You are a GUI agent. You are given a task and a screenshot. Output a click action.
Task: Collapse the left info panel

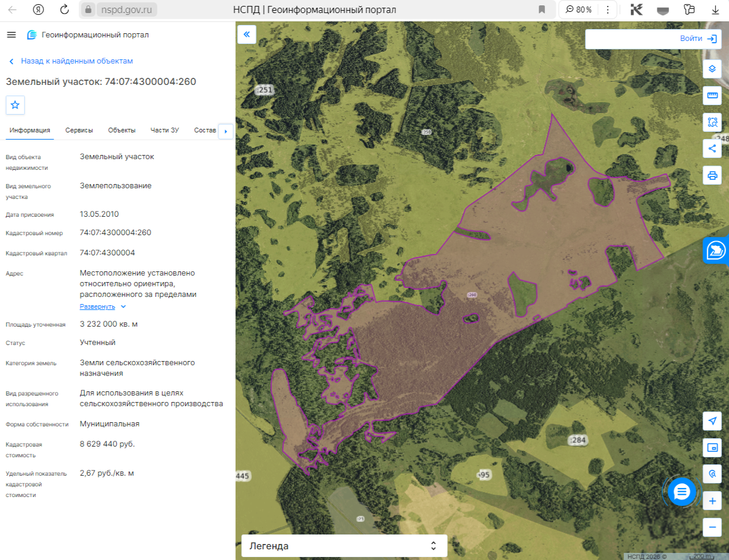point(246,34)
